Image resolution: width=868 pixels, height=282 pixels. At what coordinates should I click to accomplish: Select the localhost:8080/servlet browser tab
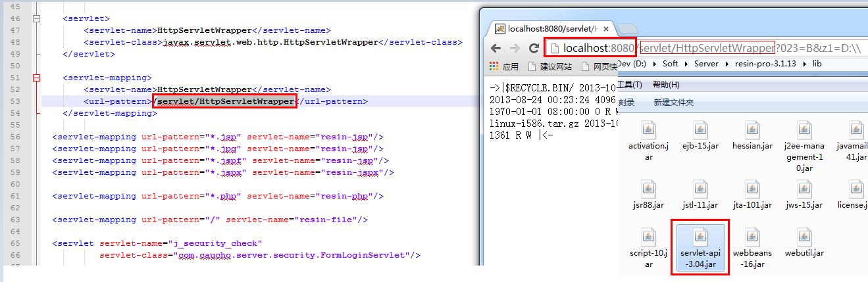(551, 29)
